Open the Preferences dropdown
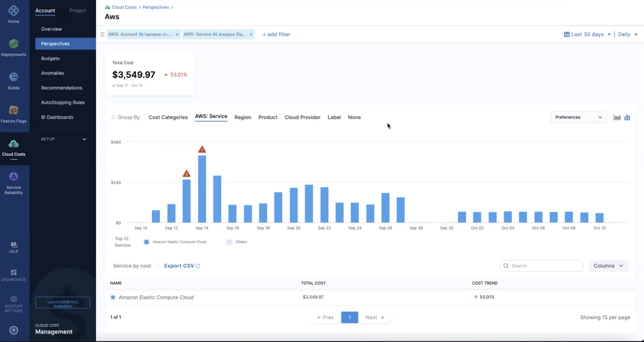This screenshot has height=342, width=644. tap(578, 117)
